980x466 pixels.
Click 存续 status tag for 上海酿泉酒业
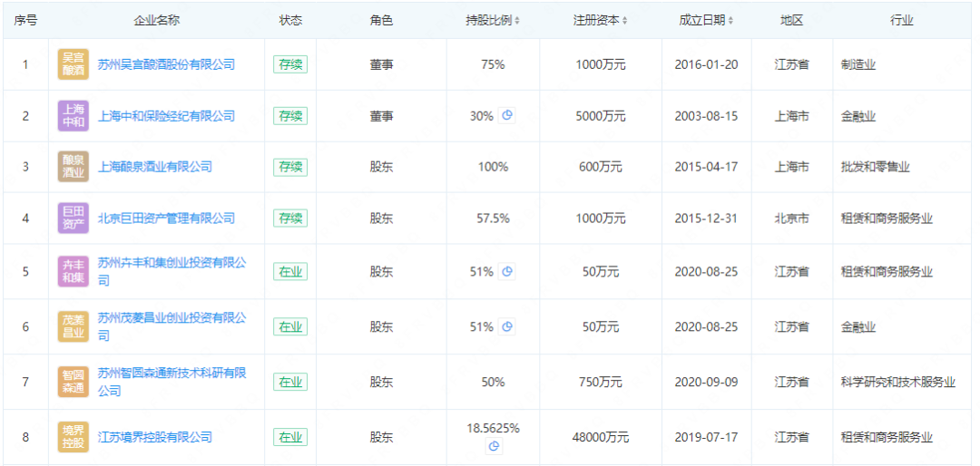coord(290,167)
